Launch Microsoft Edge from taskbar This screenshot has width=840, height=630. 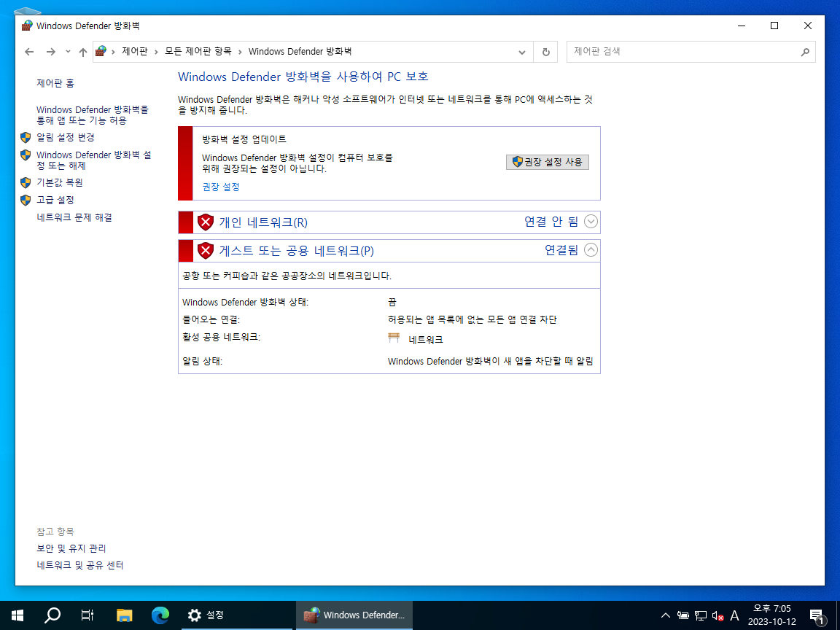[160, 615]
